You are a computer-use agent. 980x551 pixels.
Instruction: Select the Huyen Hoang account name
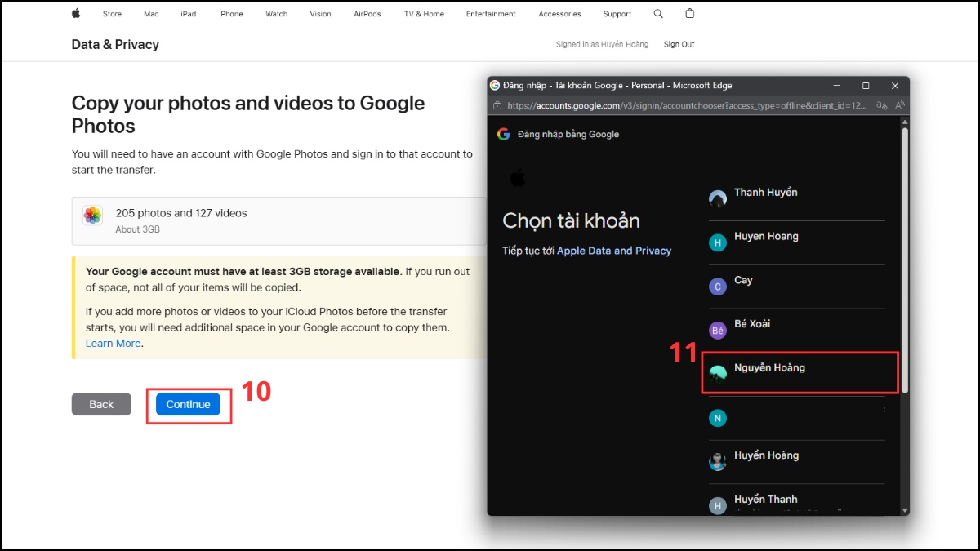click(766, 237)
